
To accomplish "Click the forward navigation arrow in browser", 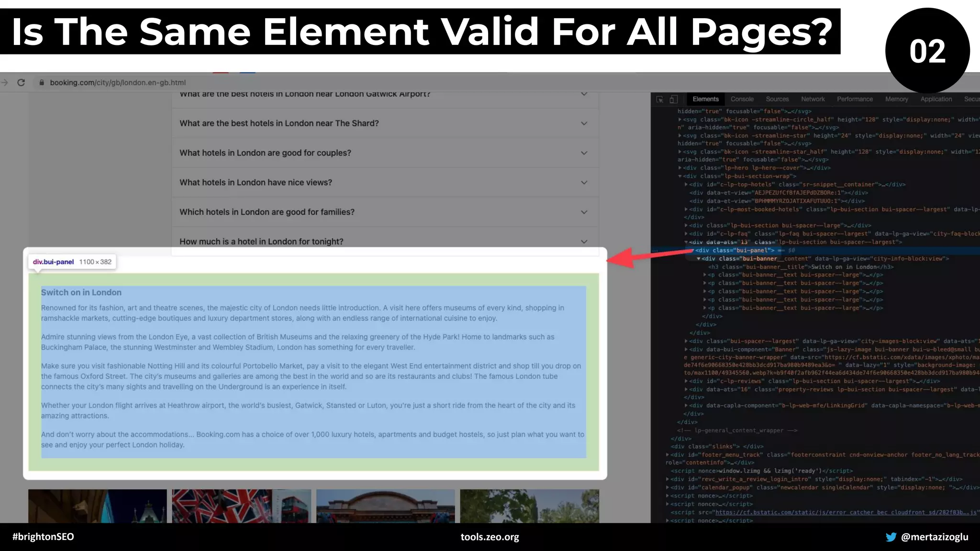I will (4, 82).
